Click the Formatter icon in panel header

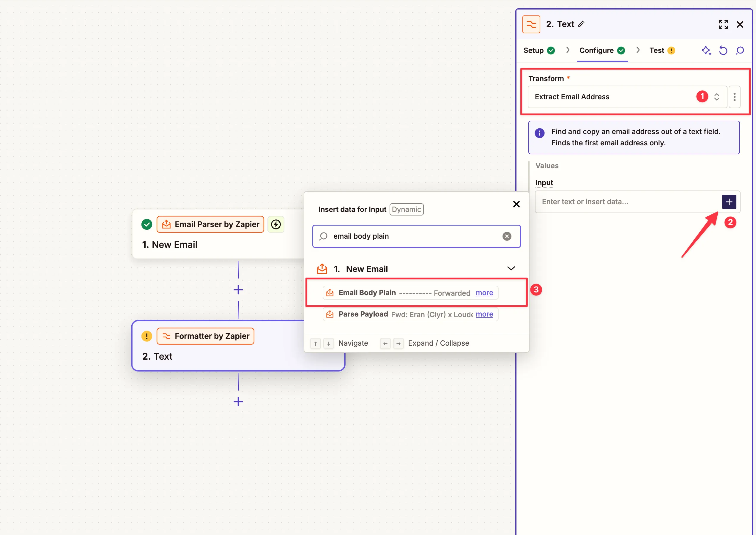pos(531,24)
